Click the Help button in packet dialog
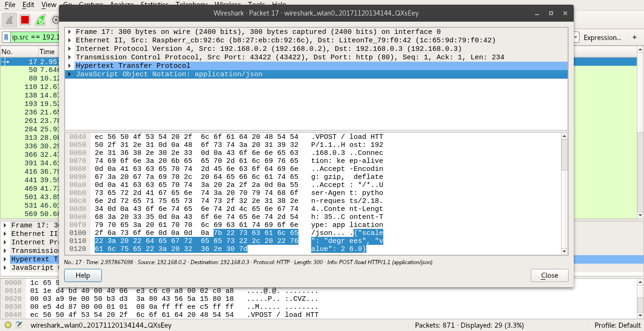 pyautogui.click(x=83, y=275)
